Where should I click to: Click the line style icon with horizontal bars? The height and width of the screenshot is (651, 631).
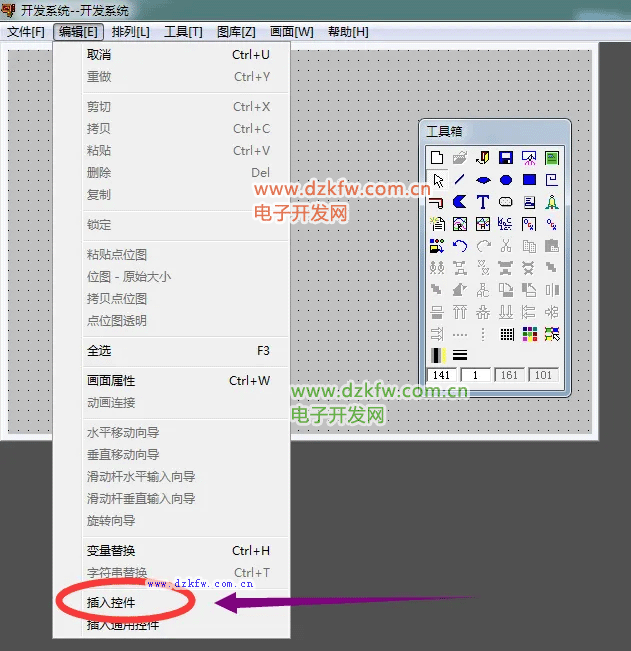click(x=460, y=355)
